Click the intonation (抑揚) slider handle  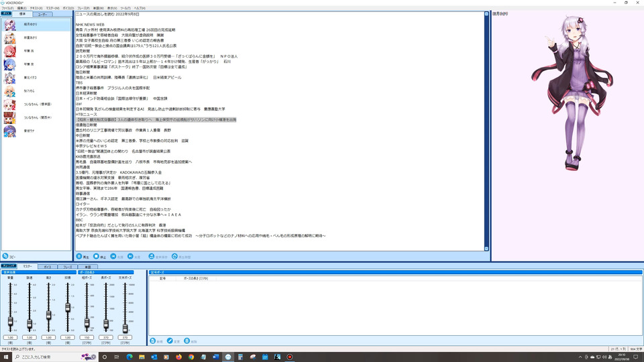click(x=68, y=308)
